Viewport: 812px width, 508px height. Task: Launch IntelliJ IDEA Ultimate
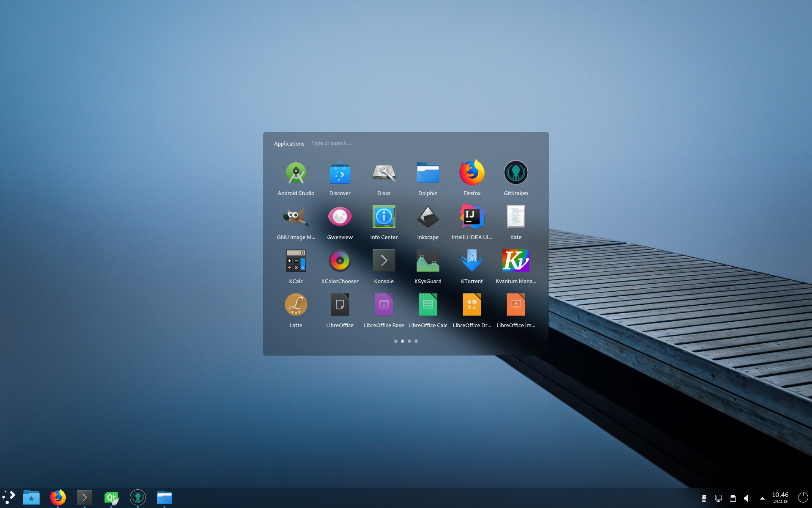(x=472, y=222)
